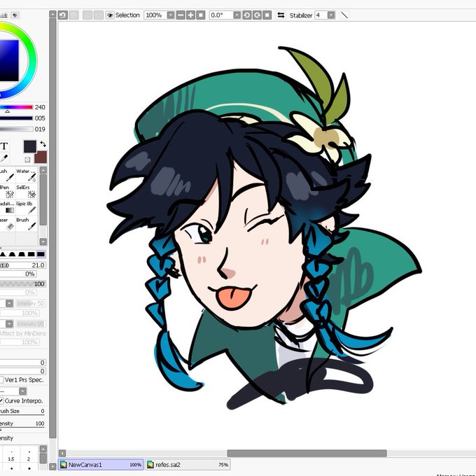476x476 pixels.
Task: Reset canvas rotation square button
Action: [267, 15]
